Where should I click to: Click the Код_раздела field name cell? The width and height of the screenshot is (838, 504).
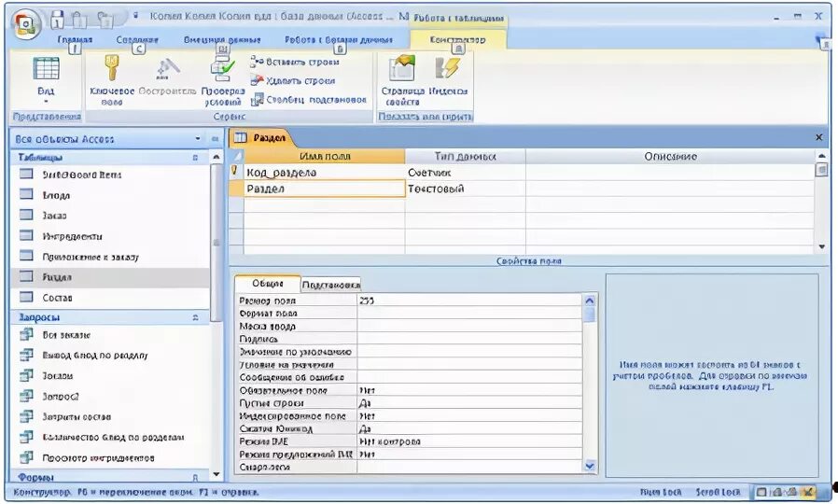tap(325, 173)
